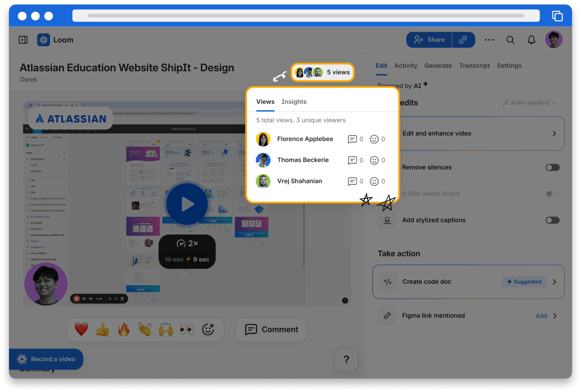The width and height of the screenshot is (581, 392).
Task: Click the Atlassian logo in video
Action: click(71, 118)
